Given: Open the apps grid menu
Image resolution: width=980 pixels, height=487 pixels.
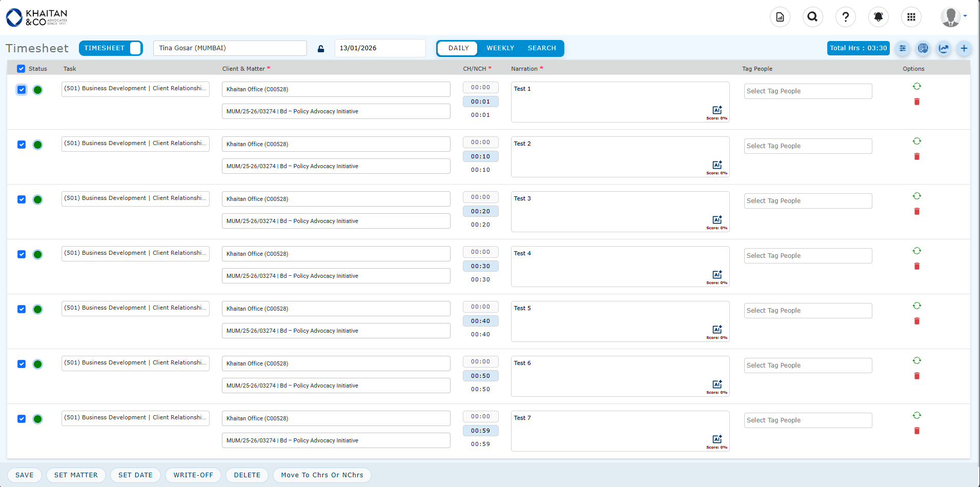Looking at the screenshot, I should [911, 17].
